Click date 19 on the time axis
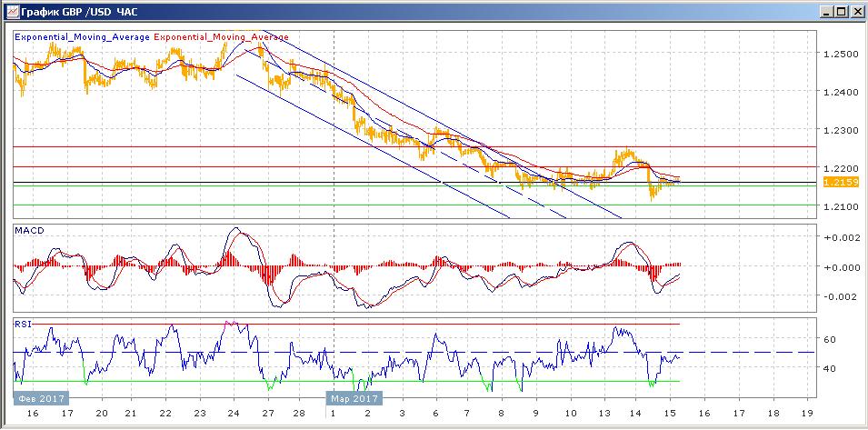Screen dimensions: 868x430 (x=806, y=412)
